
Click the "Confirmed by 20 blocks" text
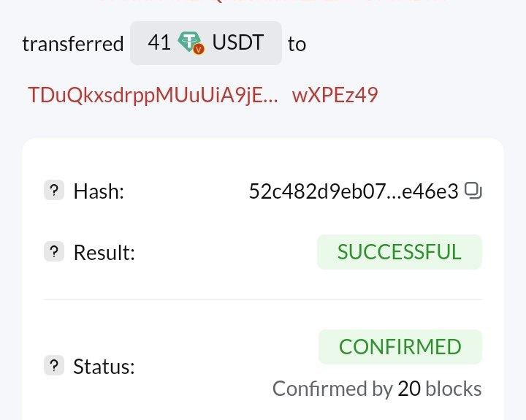(377, 389)
